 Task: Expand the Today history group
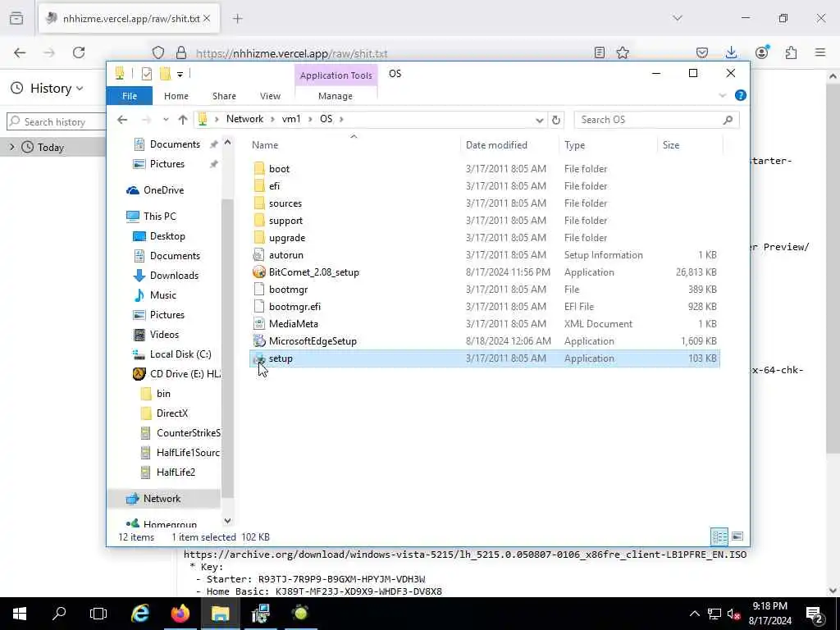click(12, 147)
